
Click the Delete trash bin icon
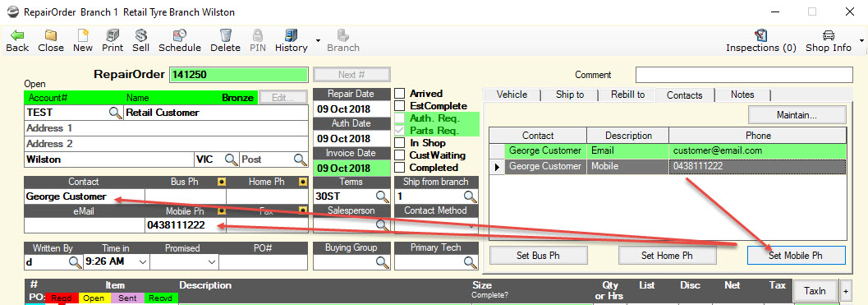(x=225, y=35)
